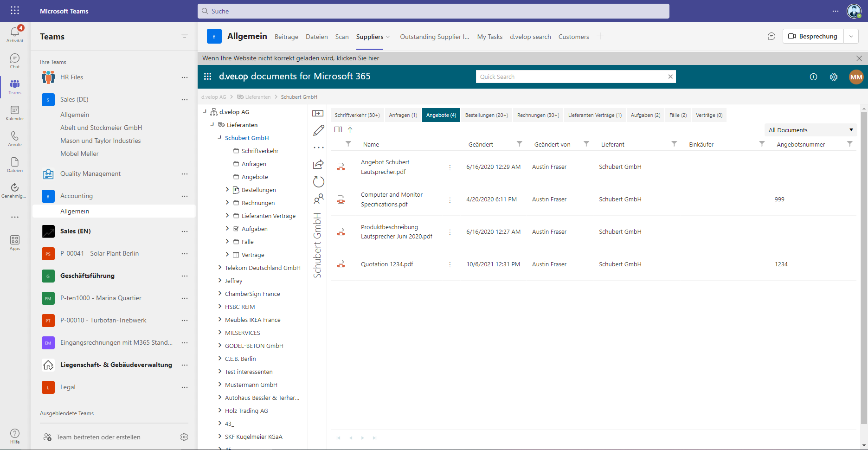
Task: Open the manage access people icon
Action: click(319, 199)
